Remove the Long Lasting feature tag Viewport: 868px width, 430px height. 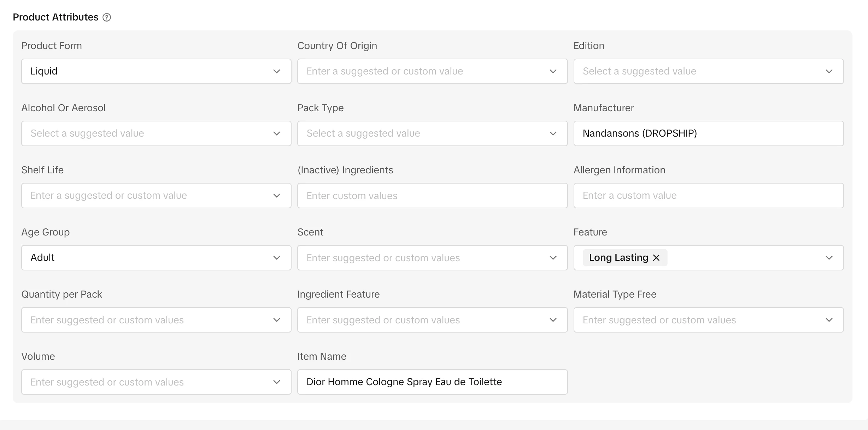click(656, 258)
